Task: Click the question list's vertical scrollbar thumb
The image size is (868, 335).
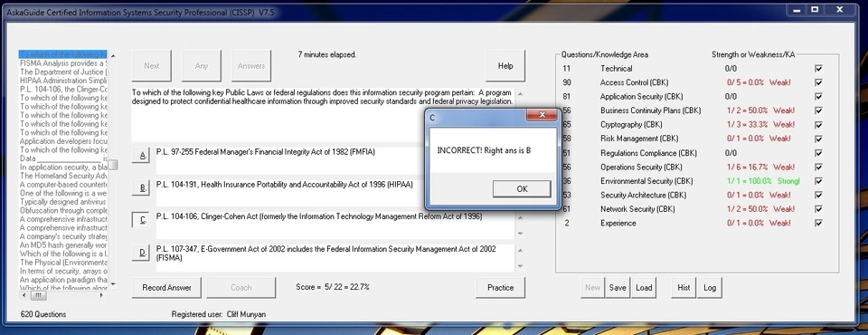Action: 113,165
